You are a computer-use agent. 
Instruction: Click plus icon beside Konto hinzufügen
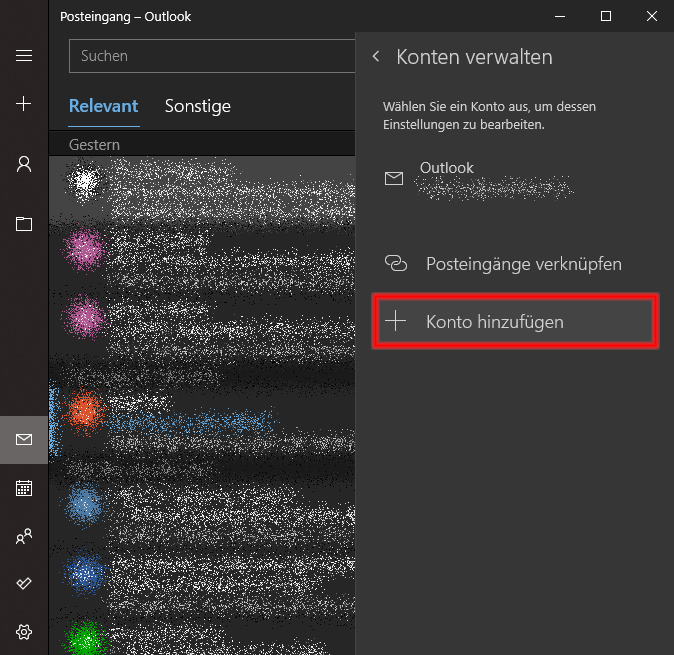pos(395,321)
